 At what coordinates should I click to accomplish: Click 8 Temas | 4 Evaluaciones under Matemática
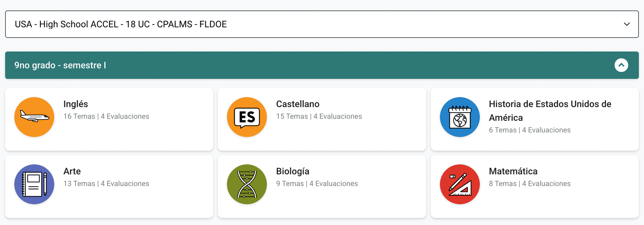pyautogui.click(x=530, y=184)
